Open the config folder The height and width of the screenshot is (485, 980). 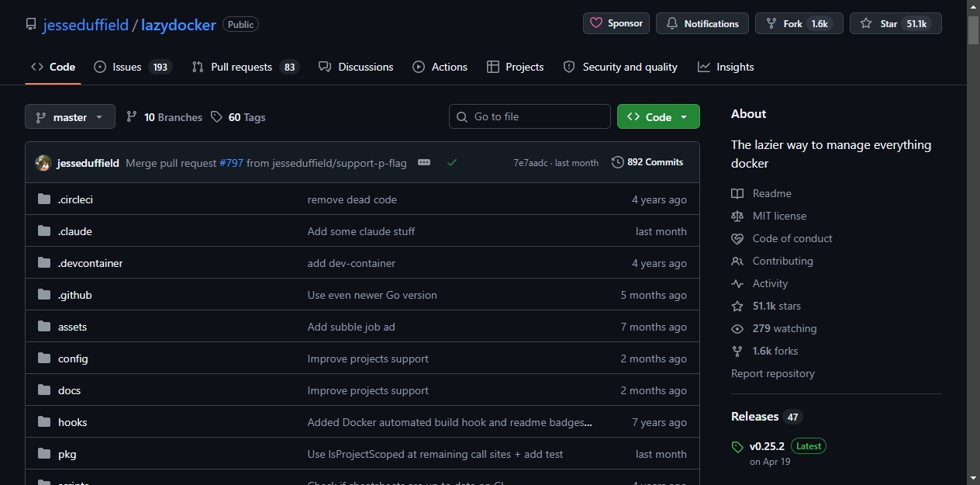(73, 359)
